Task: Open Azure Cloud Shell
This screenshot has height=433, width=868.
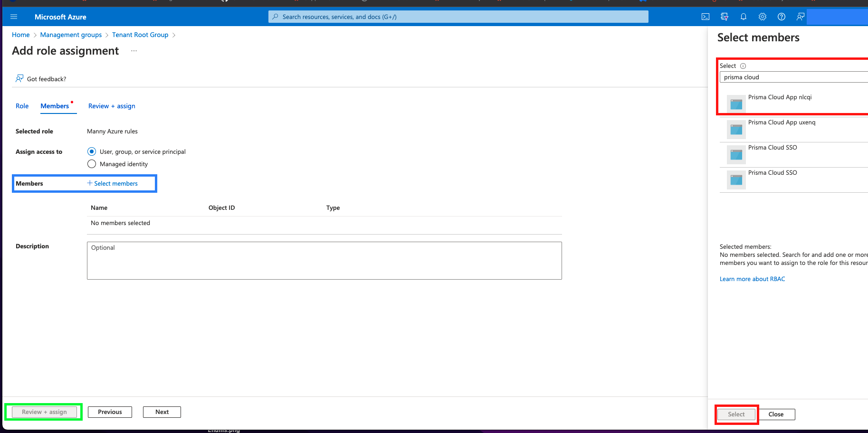Action: pyautogui.click(x=706, y=16)
